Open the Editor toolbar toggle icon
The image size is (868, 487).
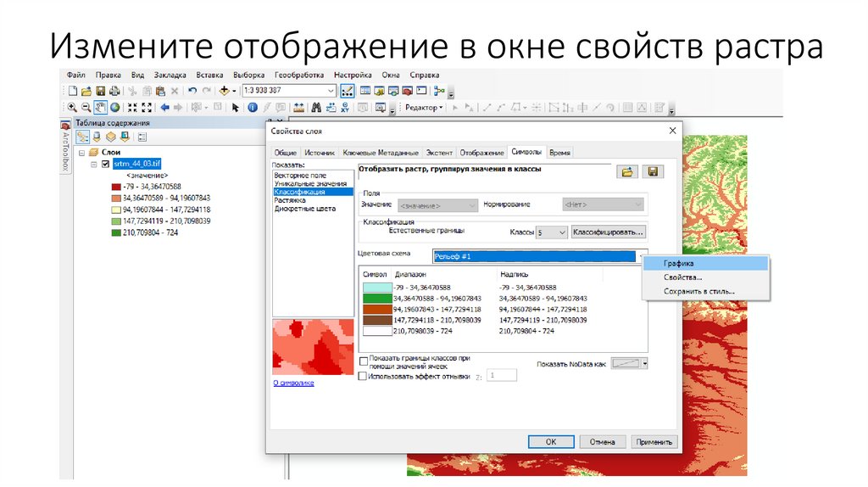(x=347, y=91)
